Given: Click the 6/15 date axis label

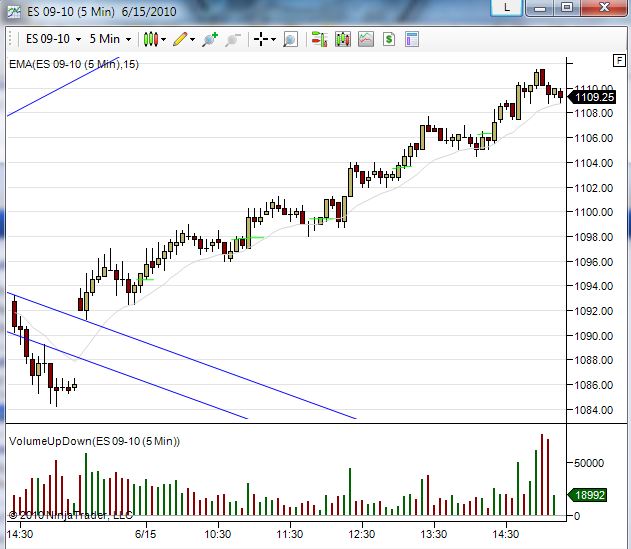Looking at the screenshot, I should 145,534.
